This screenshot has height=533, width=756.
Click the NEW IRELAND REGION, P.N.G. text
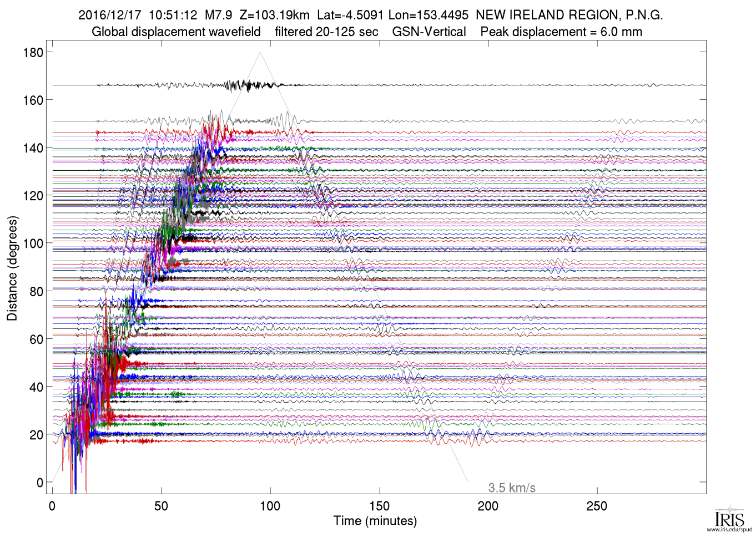point(569,15)
